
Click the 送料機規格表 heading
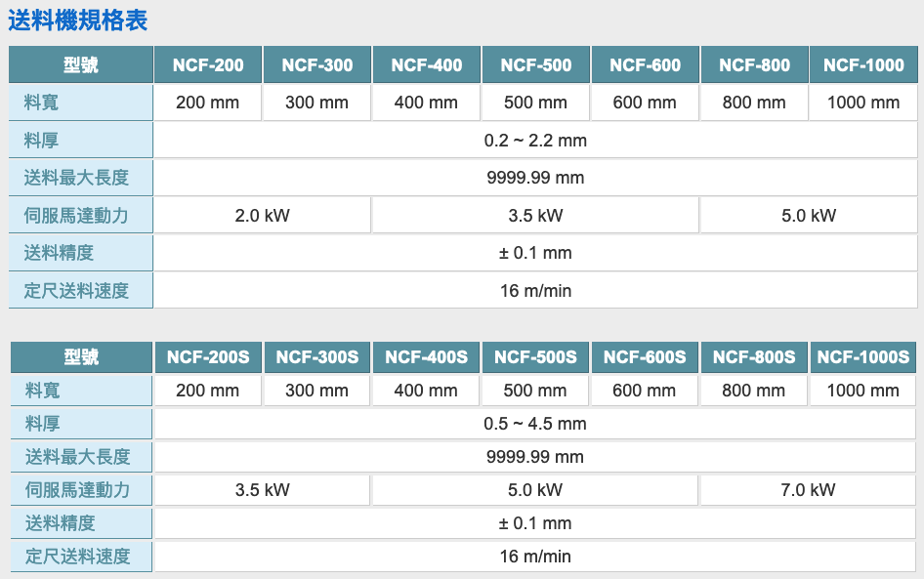coord(78,21)
